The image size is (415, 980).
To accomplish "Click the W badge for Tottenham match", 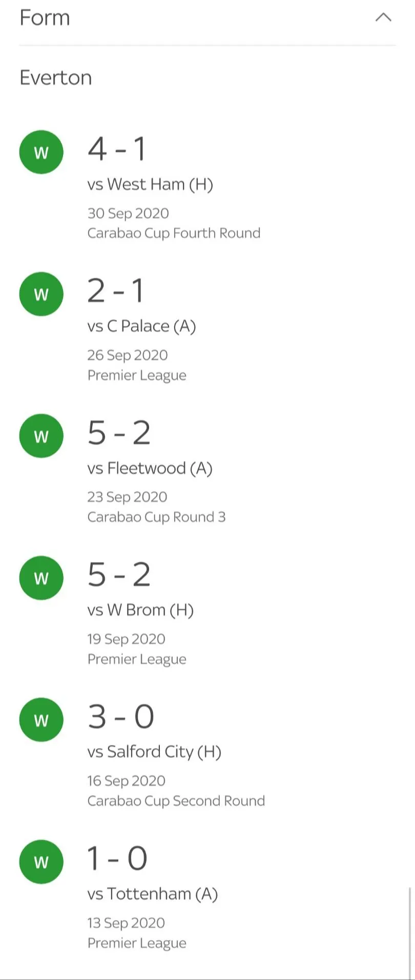I will (x=41, y=862).
